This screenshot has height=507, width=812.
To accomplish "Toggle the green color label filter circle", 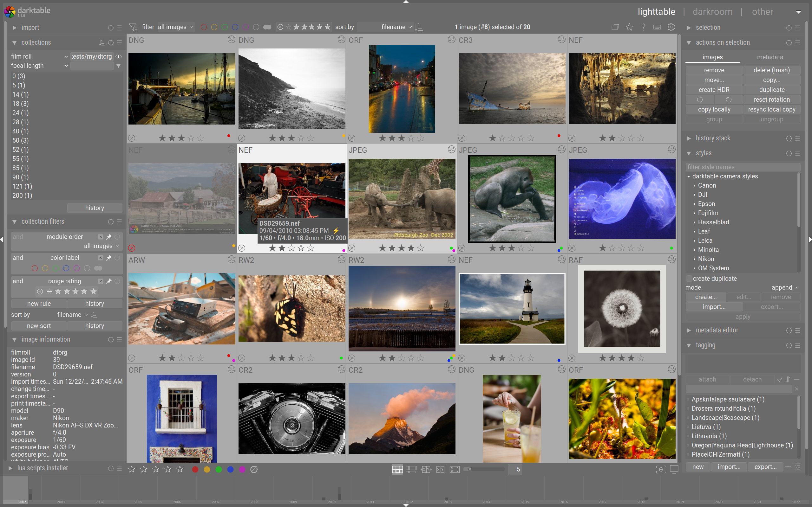I will point(225,27).
